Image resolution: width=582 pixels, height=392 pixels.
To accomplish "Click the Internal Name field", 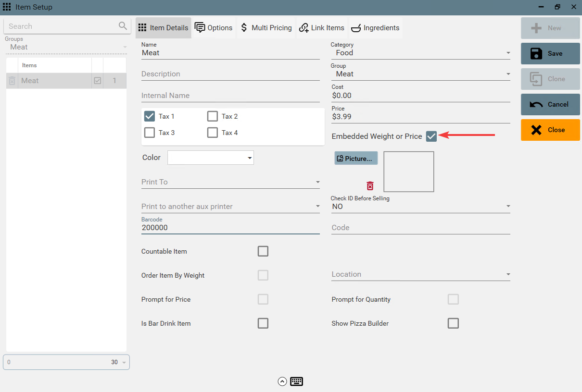I will pos(230,96).
